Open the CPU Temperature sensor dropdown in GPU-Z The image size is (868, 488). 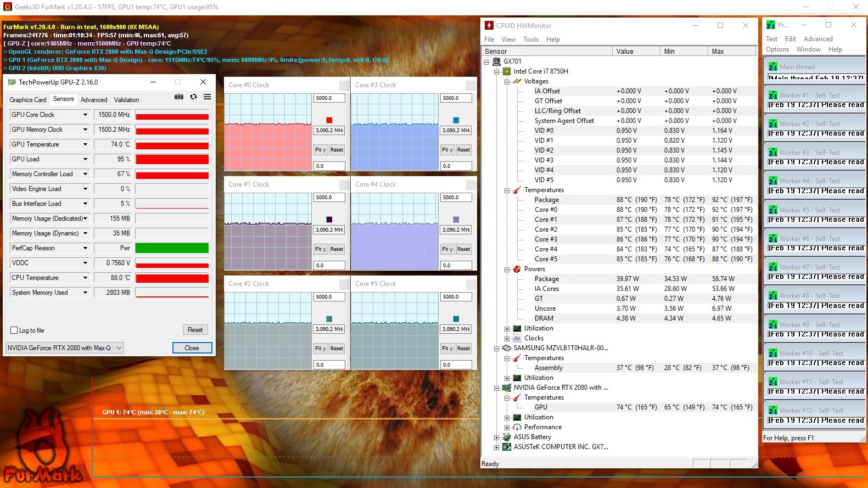(x=85, y=278)
